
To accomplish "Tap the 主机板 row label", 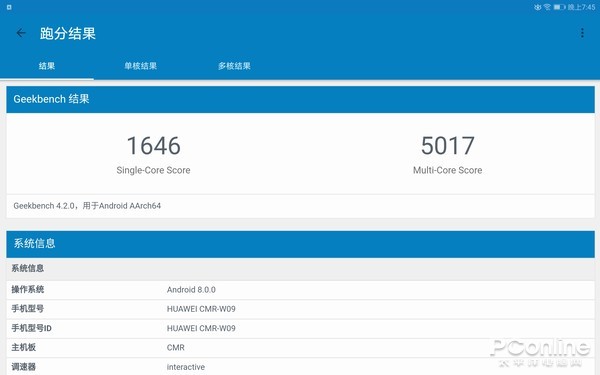I will (x=23, y=347).
